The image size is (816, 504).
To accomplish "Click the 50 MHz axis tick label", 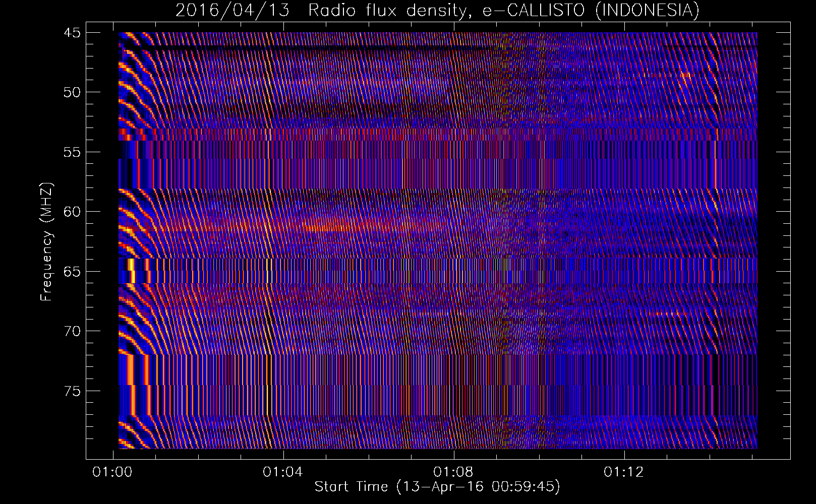I will coord(72,92).
